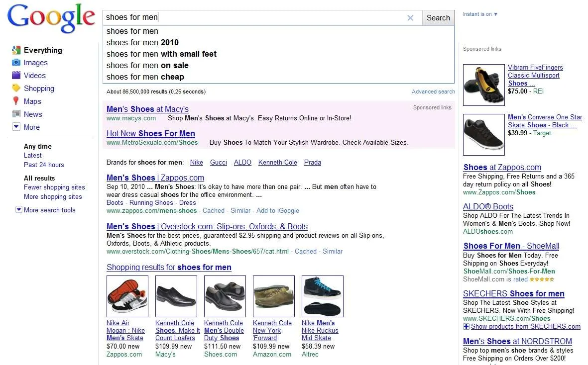Open Men's Shoes | Zappos.com result
The width and height of the screenshot is (588, 365).
click(155, 178)
